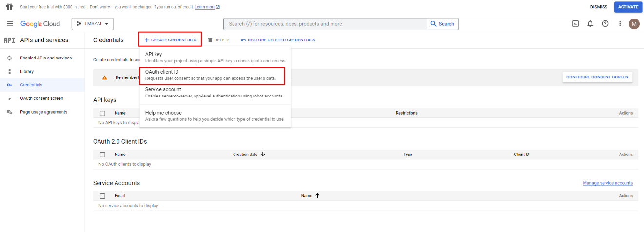Click the Activate button

coord(627,7)
